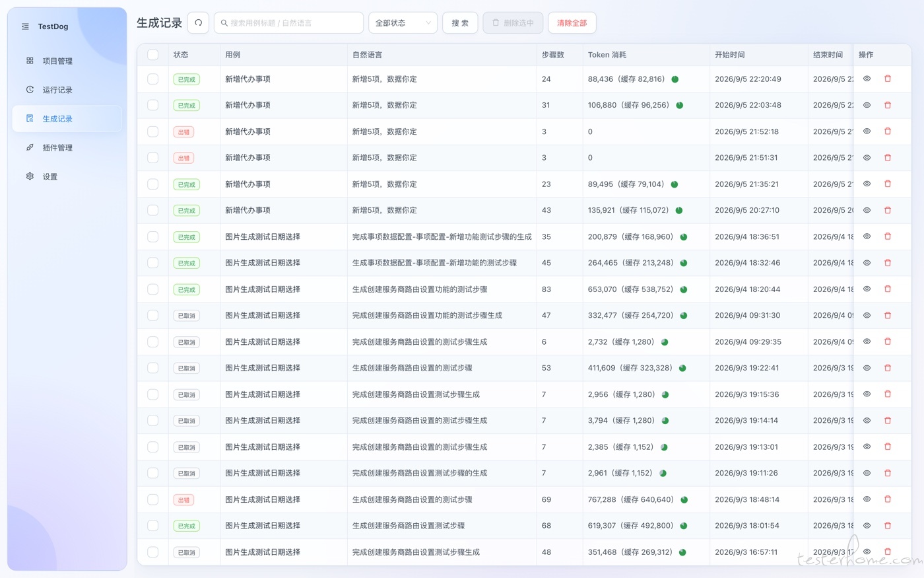Click step count 83
924x578 pixels.
546,289
